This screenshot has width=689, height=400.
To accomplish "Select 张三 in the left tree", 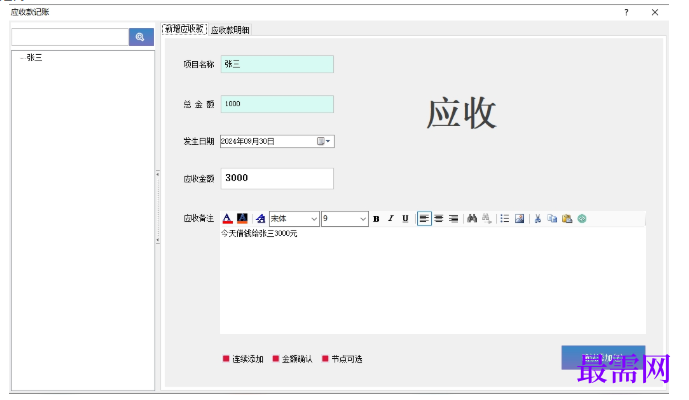I will (x=34, y=58).
